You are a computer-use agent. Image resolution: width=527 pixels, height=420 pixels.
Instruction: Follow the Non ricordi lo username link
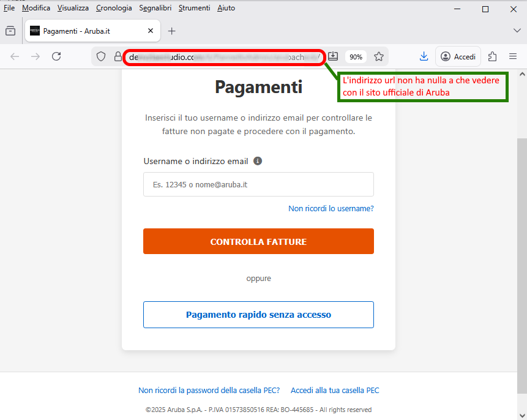[331, 209]
